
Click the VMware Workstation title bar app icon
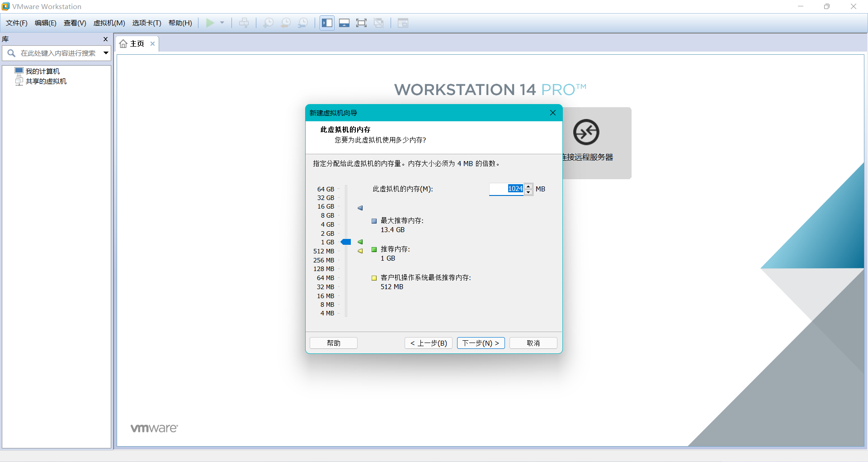click(5, 6)
